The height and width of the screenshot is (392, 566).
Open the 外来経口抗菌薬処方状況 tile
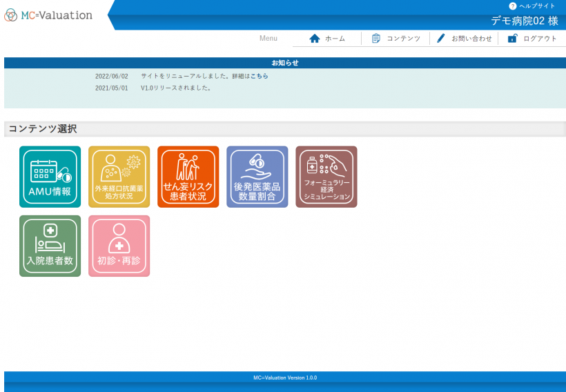pyautogui.click(x=119, y=177)
